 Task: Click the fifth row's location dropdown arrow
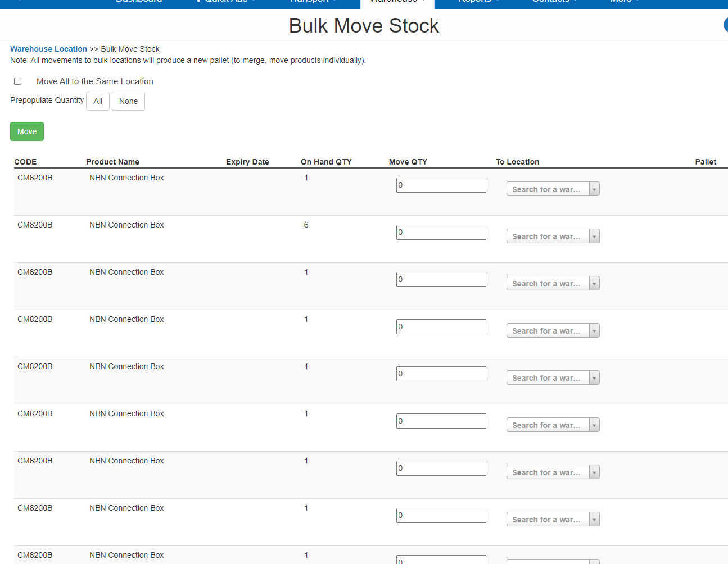tap(594, 378)
